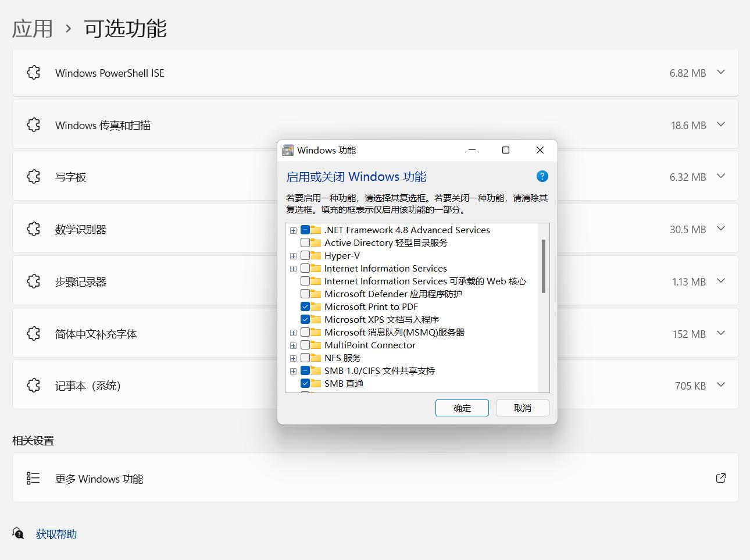Click the 步骤记录器 feature icon
750x560 pixels.
tap(33, 281)
